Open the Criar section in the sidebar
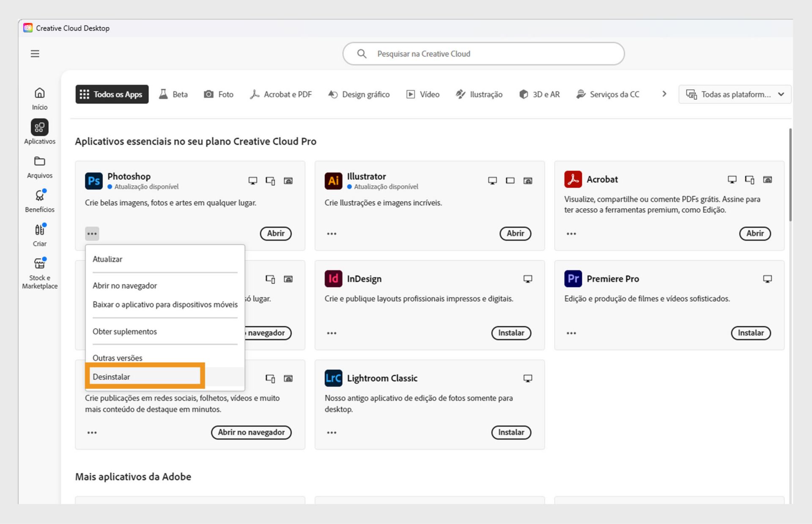This screenshot has width=812, height=524. click(x=39, y=233)
